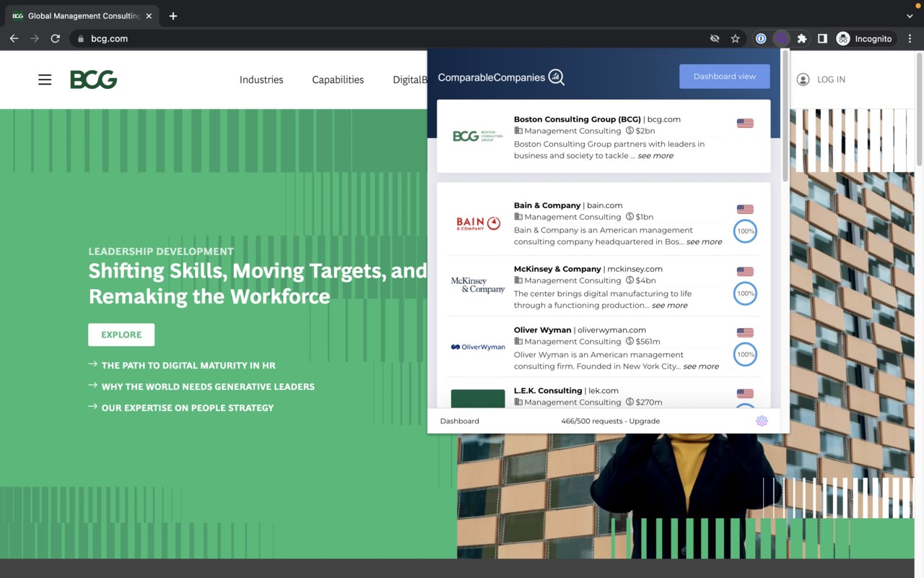
Task: Open the Capabilities menu
Action: coord(338,79)
